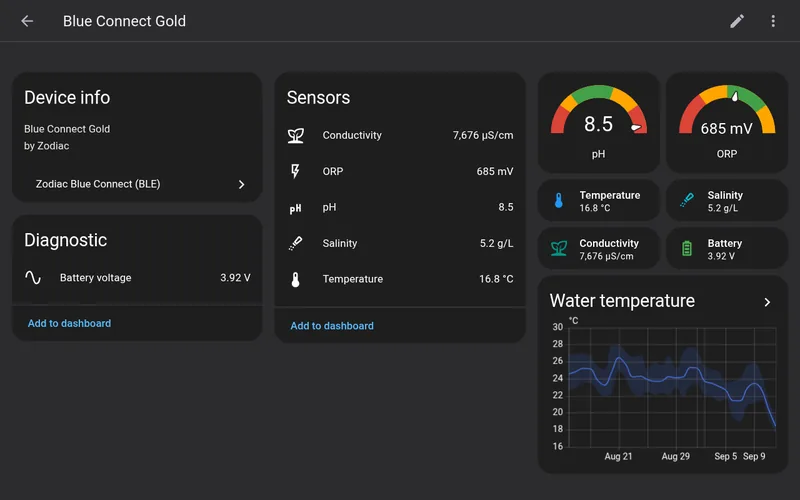Image resolution: width=800 pixels, height=500 pixels.
Task: Click the Device info heading
Action: pos(67,97)
